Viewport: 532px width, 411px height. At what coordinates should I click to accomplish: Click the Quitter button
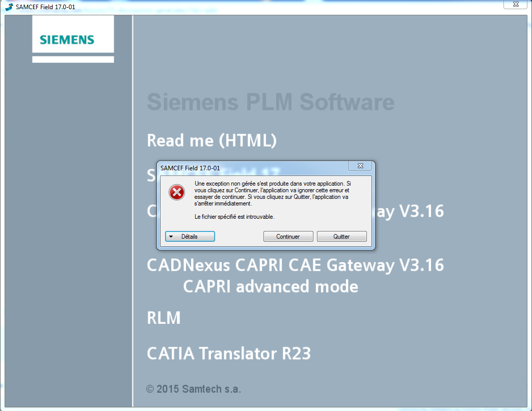(341, 237)
